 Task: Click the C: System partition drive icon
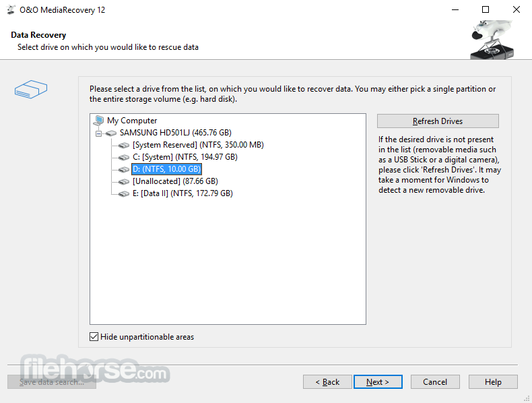[x=124, y=157]
